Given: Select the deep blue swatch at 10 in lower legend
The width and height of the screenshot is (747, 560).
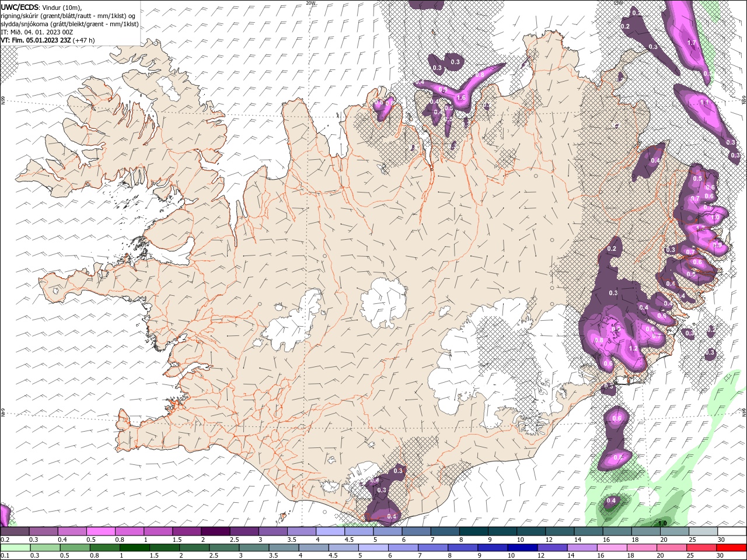Looking at the screenshot, I should (x=522, y=547).
